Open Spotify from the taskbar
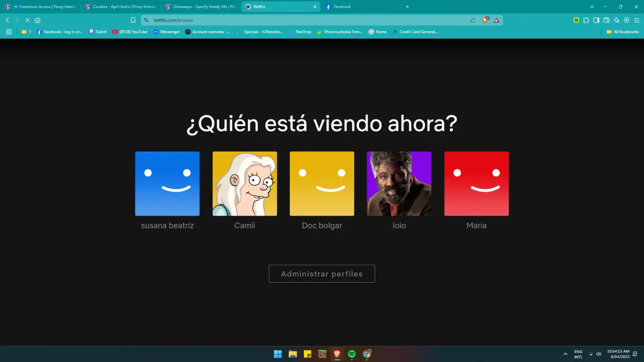644x362 pixels. [x=352, y=354]
